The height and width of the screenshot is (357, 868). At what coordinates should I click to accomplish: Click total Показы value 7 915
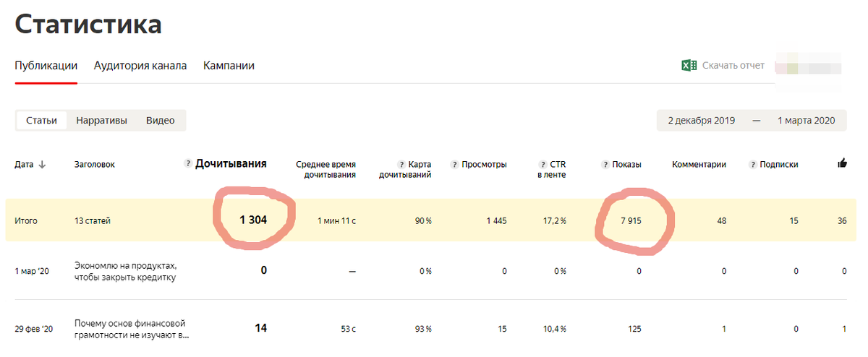(x=631, y=221)
